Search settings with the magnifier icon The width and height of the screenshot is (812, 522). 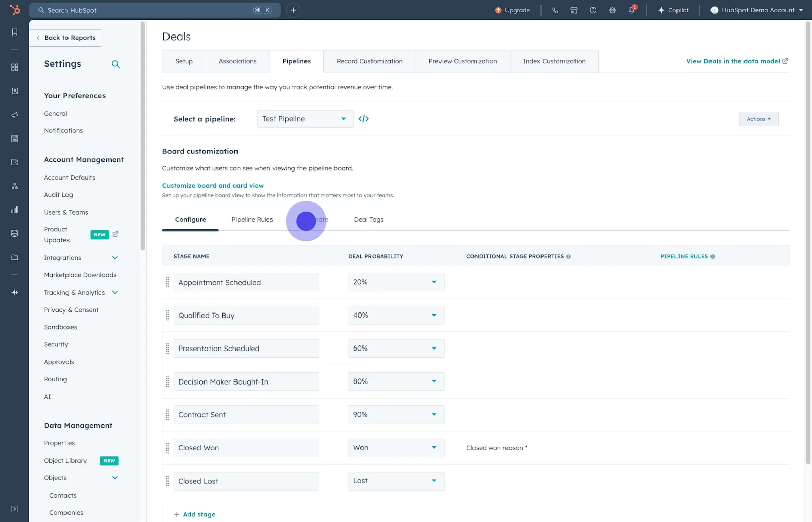(116, 64)
